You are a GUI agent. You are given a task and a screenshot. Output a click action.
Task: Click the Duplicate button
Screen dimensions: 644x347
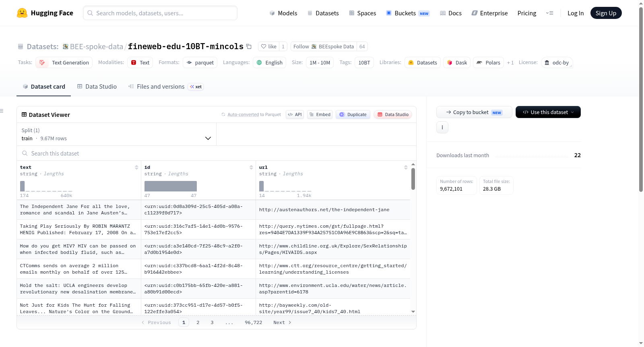pos(353,114)
